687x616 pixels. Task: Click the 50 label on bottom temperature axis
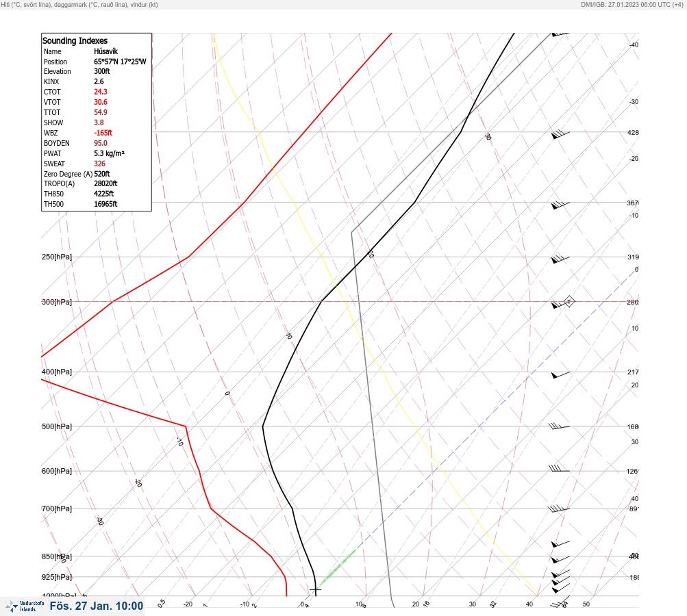pos(586,604)
